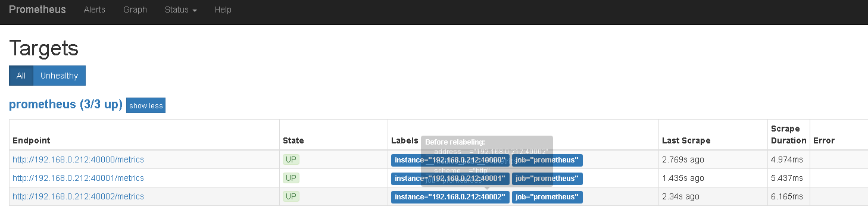Open http://192.168.0.212:40000/metrics endpoint
Viewport: 868px width, 216px height.
[x=78, y=159]
